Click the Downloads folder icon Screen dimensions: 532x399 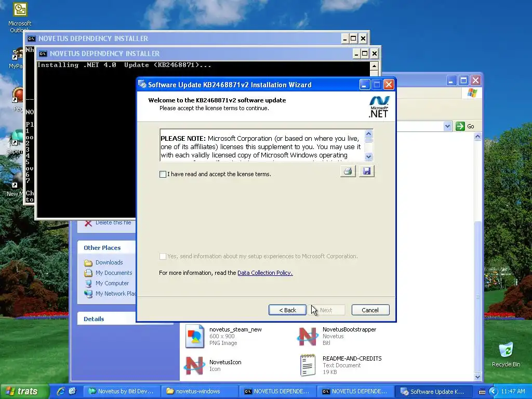pyautogui.click(x=88, y=262)
